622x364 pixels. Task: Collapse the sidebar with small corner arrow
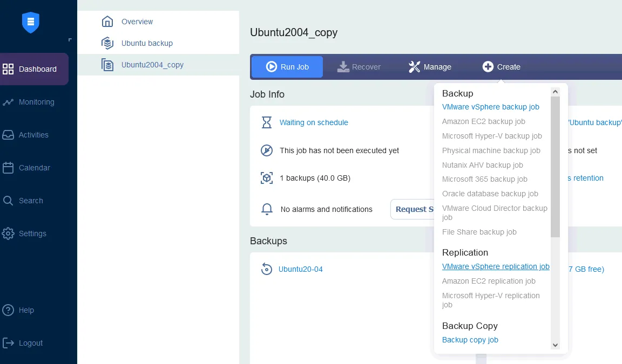pyautogui.click(x=70, y=40)
